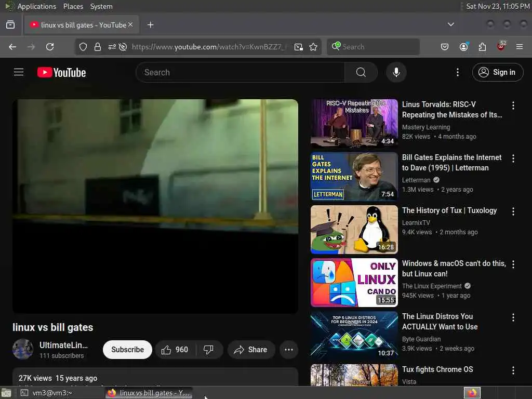
Task: Open options menu for Bill Gates Explains the Internet
Action: point(513,158)
